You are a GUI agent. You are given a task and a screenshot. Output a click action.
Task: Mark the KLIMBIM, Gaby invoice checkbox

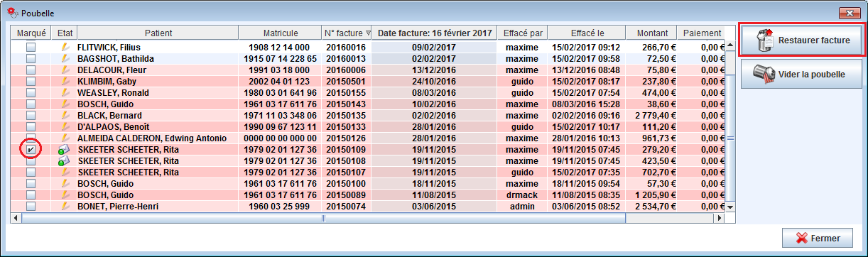31,81
